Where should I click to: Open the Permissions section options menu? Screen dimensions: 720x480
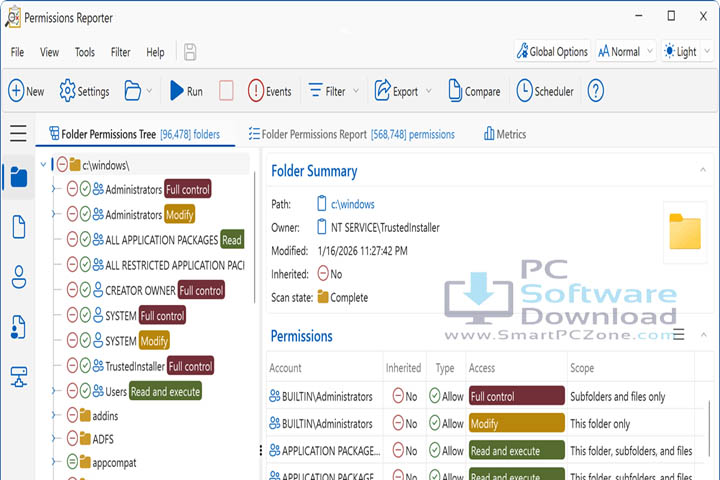click(679, 334)
